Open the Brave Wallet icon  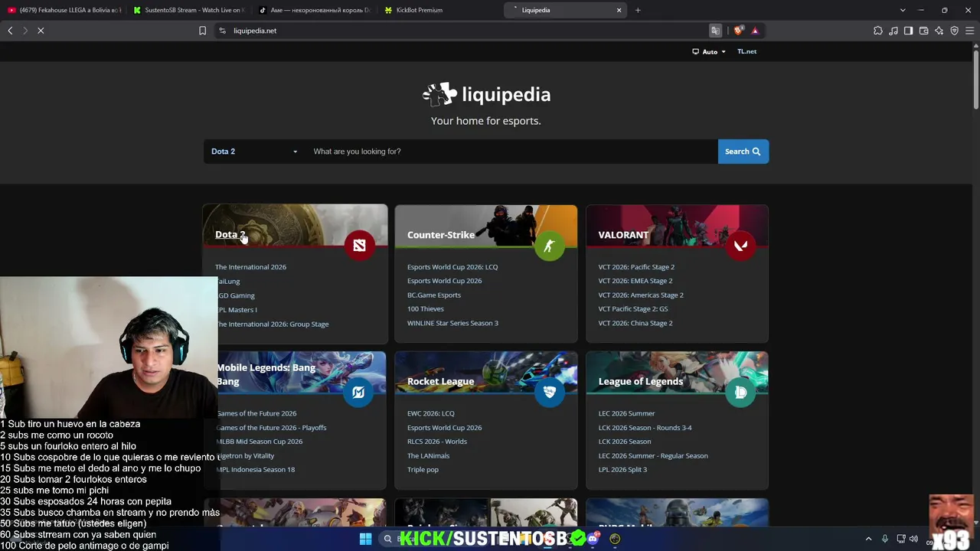point(923,31)
